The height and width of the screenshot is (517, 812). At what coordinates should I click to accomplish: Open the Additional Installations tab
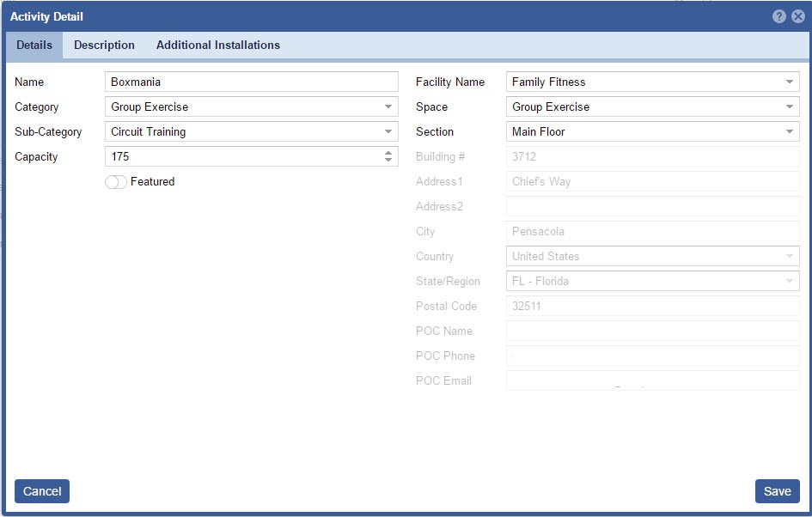(x=217, y=46)
